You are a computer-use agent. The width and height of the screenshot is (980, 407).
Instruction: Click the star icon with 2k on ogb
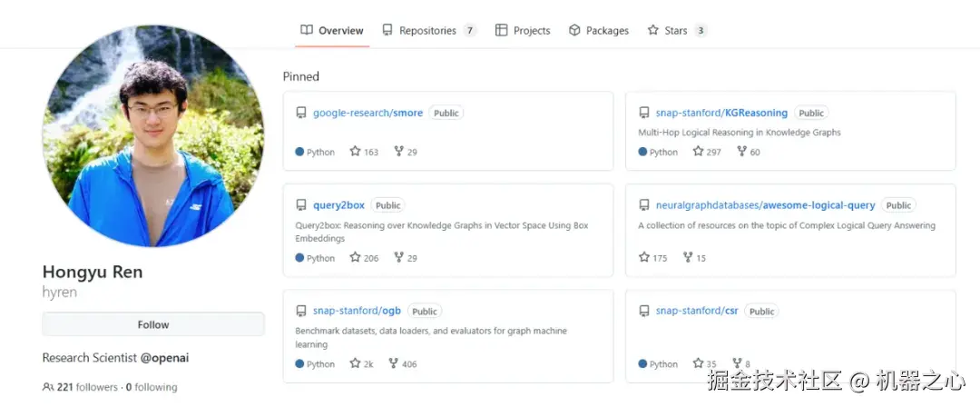[x=355, y=362]
